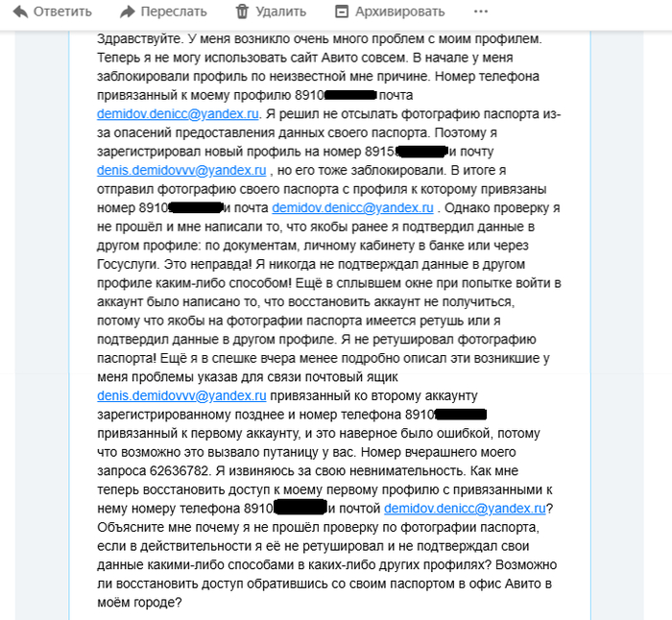The width and height of the screenshot is (672, 620).
Task: Select the "Удалить" toolbar label
Action: click(281, 12)
